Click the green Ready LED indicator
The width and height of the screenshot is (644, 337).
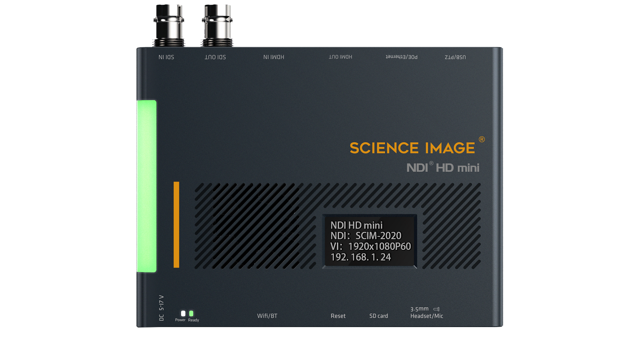[191, 313]
